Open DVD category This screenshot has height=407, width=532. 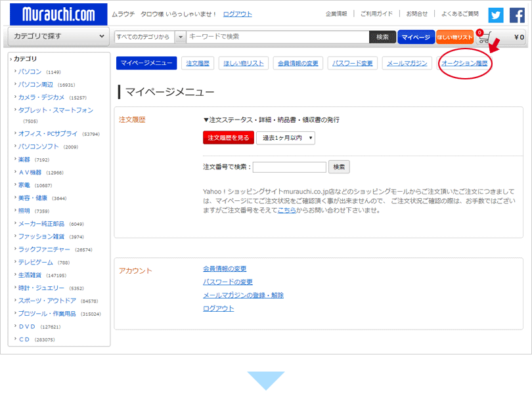pos(27,327)
